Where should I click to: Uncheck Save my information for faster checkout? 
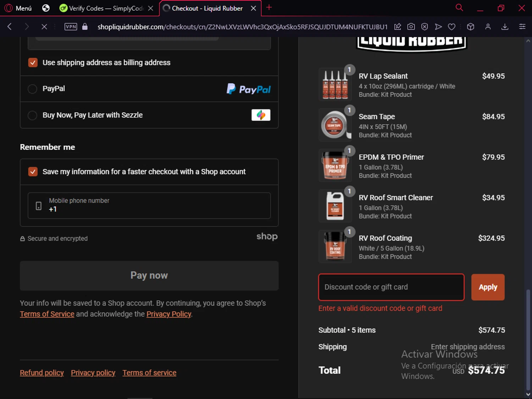(33, 172)
